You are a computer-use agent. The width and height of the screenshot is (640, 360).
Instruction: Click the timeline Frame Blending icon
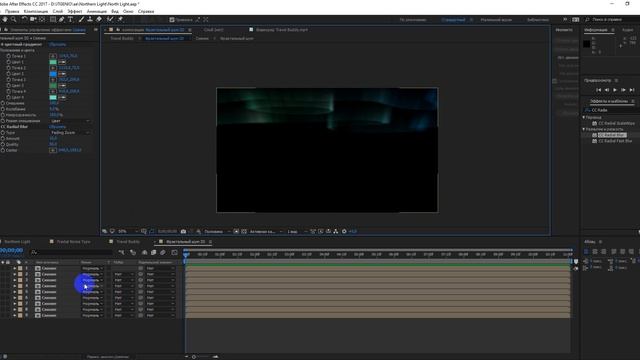pos(153,253)
